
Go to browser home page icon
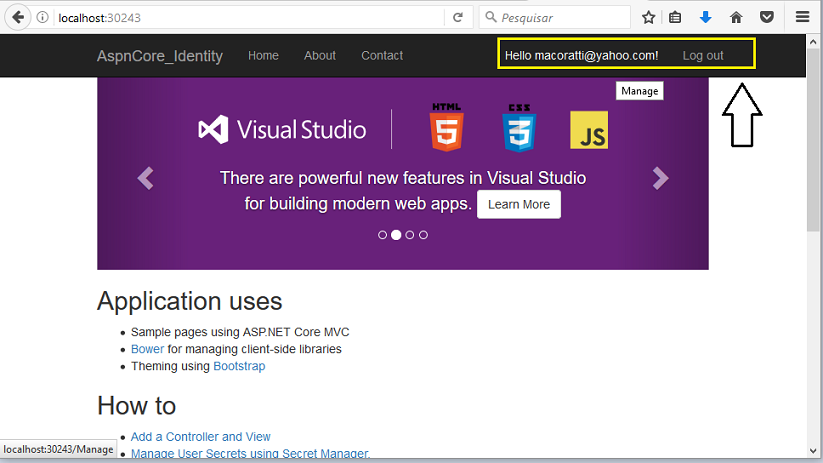coord(736,17)
